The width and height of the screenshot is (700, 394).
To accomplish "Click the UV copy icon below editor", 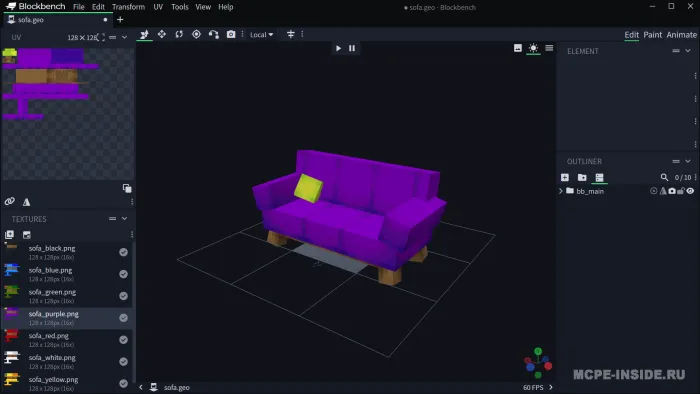I will coord(127,188).
